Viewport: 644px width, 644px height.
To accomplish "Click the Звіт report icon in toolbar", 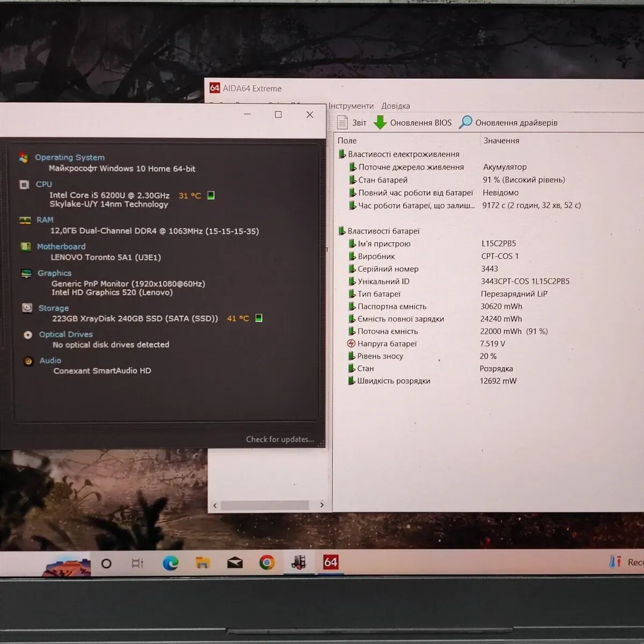I will (x=342, y=122).
